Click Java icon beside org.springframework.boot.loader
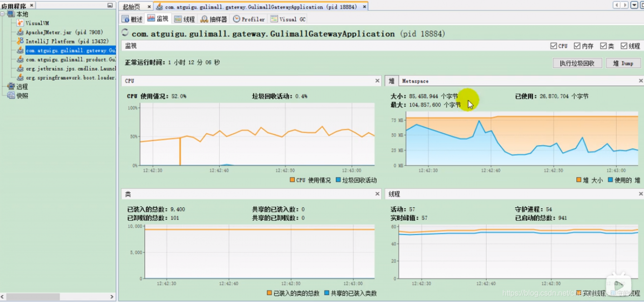Screen dimensions: 644x302 (x=20, y=77)
